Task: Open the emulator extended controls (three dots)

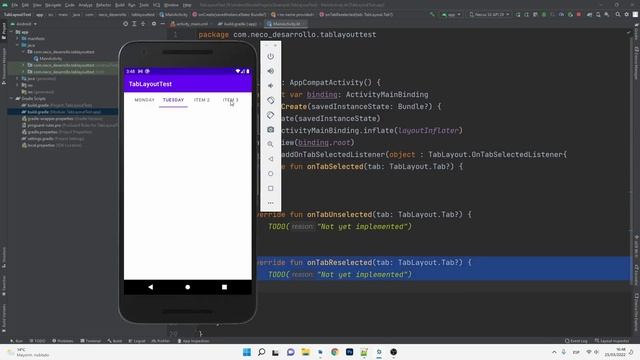Action: pos(270,203)
